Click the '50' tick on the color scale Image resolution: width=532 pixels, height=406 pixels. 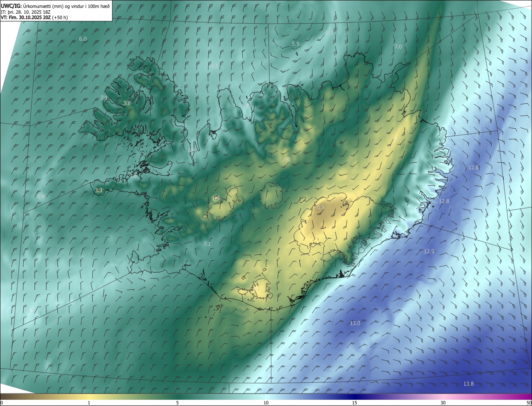point(529,403)
